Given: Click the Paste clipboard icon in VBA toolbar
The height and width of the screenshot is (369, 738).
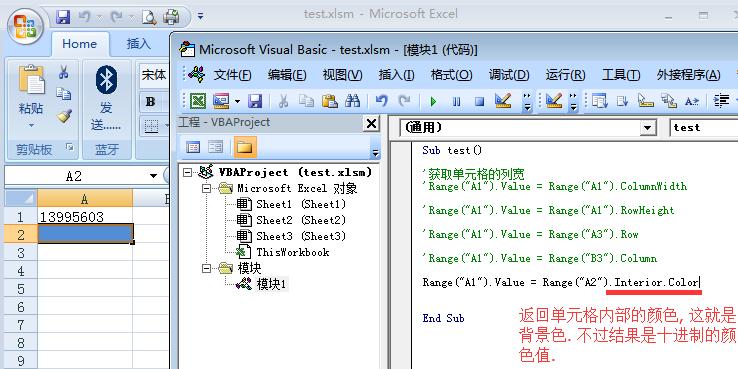Looking at the screenshot, I should point(329,101).
